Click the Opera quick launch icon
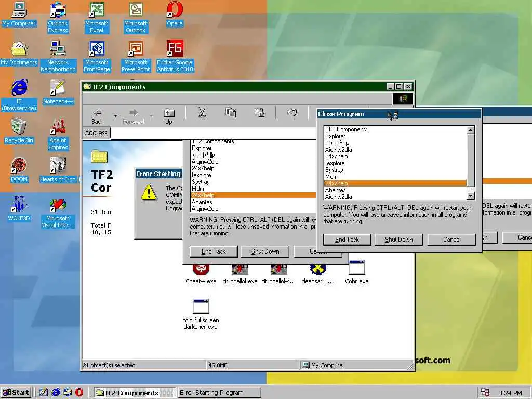This screenshot has height=399, width=532. point(79,393)
